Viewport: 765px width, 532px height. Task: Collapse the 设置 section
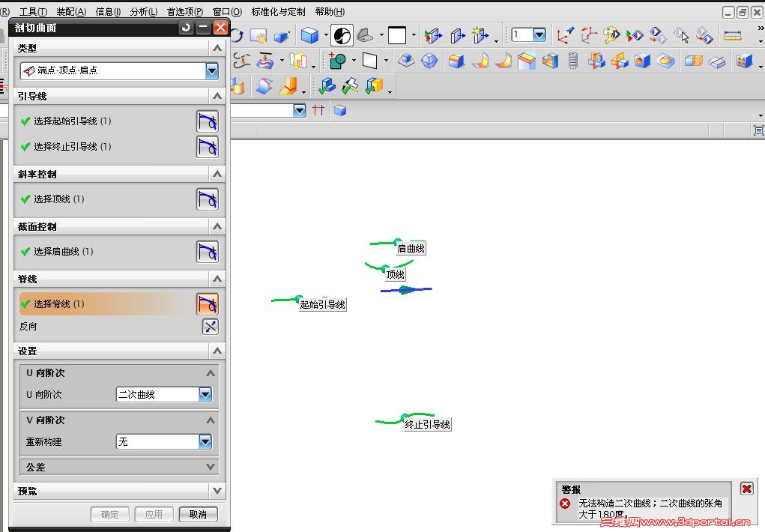click(x=217, y=351)
